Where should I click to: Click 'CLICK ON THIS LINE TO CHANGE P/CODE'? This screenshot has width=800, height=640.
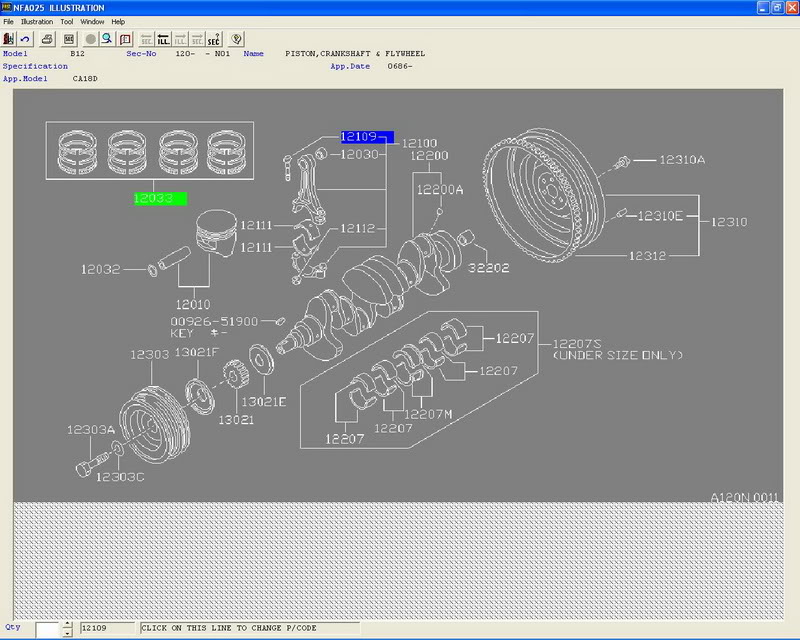pyautogui.click(x=250, y=628)
